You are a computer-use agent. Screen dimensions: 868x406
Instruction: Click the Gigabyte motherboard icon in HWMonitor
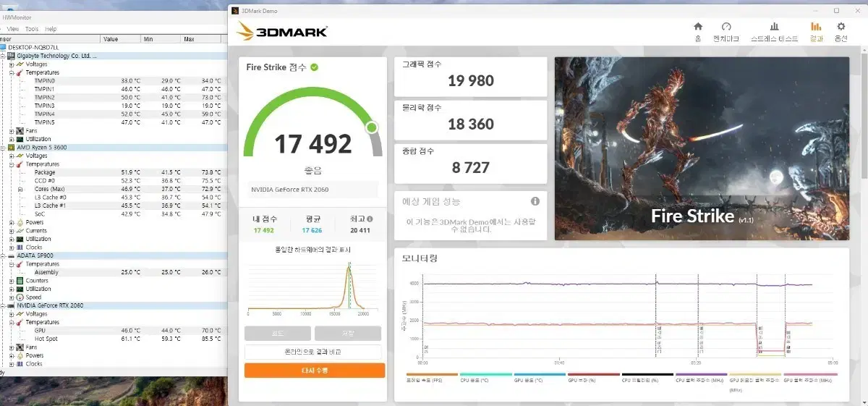(11, 56)
